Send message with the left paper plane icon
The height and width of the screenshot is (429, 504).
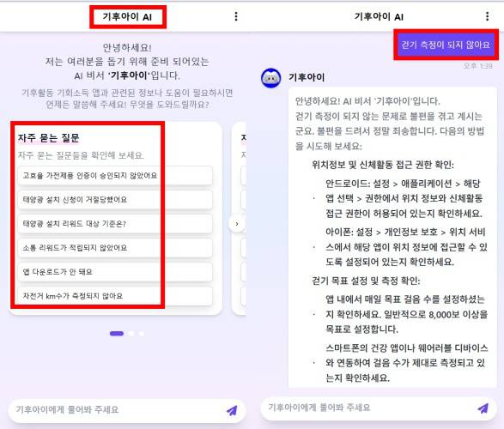(232, 410)
